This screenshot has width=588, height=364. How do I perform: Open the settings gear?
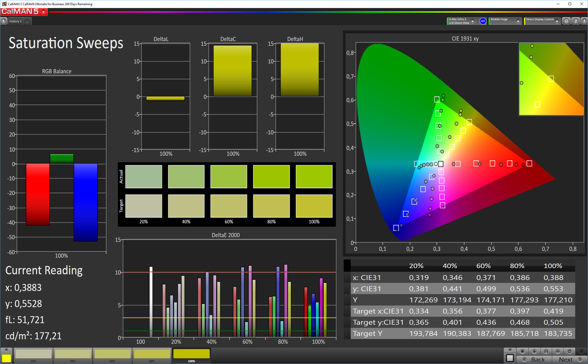pyautogui.click(x=566, y=21)
